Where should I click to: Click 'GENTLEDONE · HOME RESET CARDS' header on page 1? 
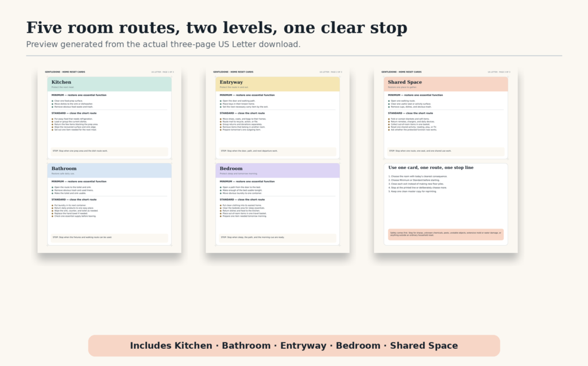click(65, 72)
